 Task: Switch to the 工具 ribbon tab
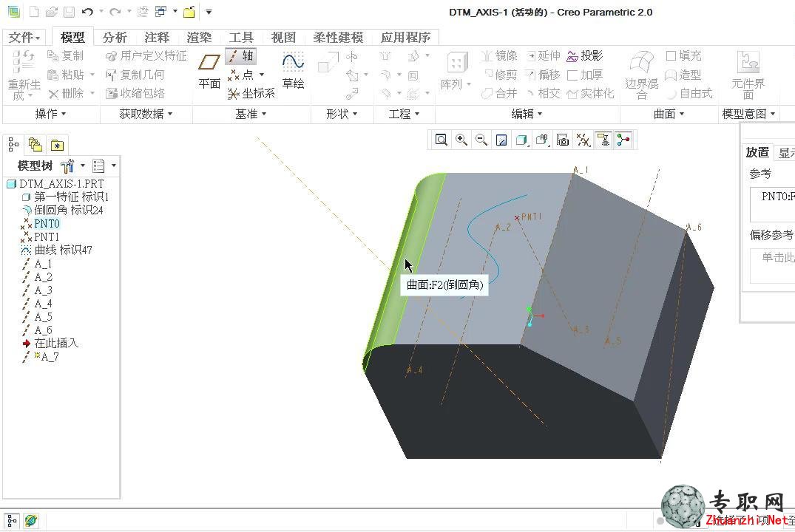(241, 37)
